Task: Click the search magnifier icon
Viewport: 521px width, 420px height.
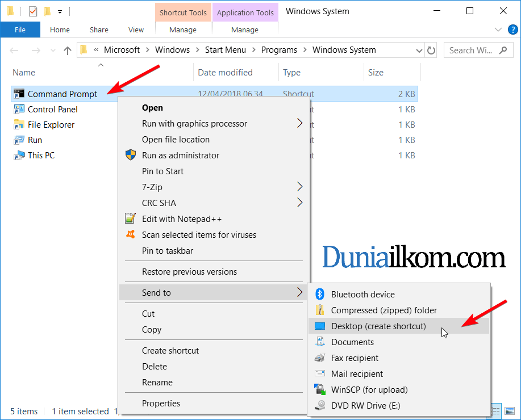Action: pyautogui.click(x=503, y=51)
